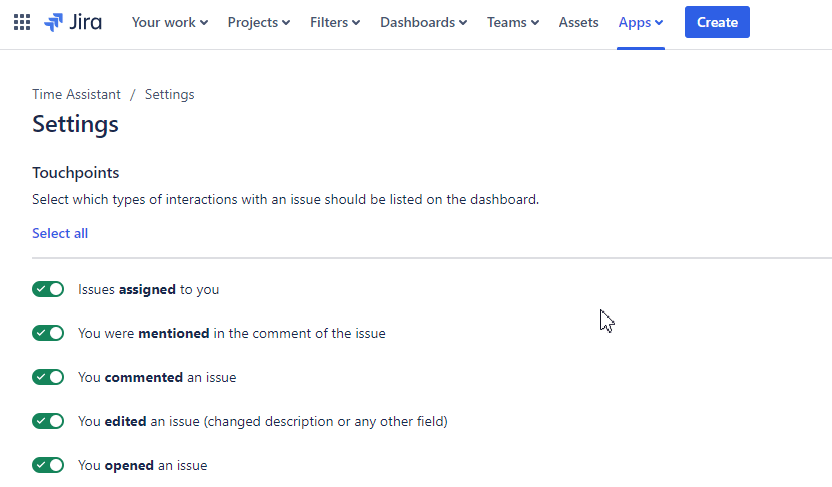Viewport: 832px width, 487px height.
Task: Click the Settings page title
Action: pos(75,125)
